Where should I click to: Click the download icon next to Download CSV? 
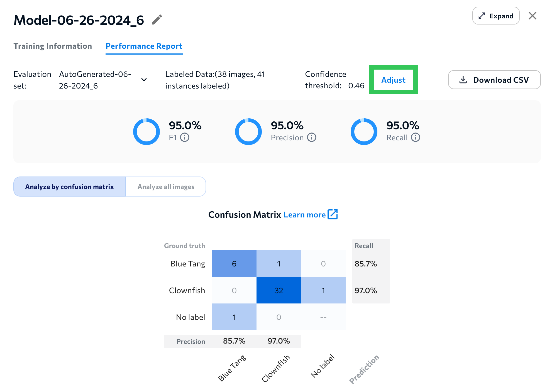click(x=463, y=80)
